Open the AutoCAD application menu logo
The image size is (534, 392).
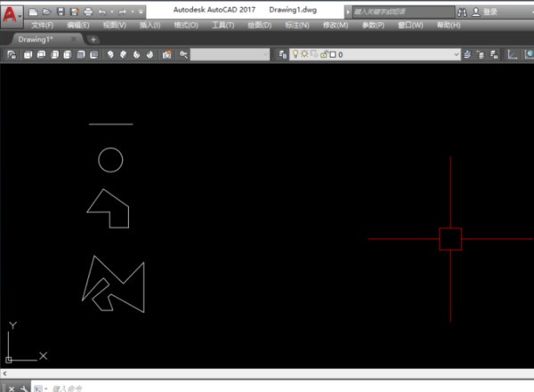pyautogui.click(x=12, y=16)
